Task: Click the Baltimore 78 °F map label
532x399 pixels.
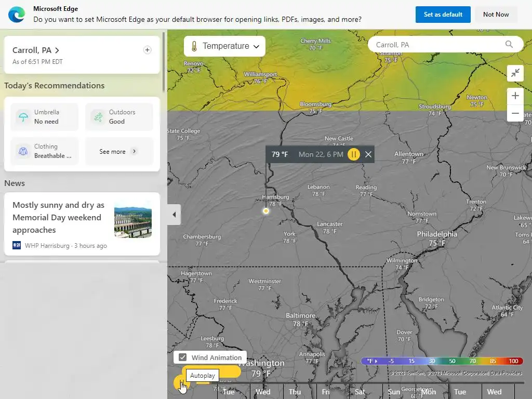Action: [x=300, y=320]
